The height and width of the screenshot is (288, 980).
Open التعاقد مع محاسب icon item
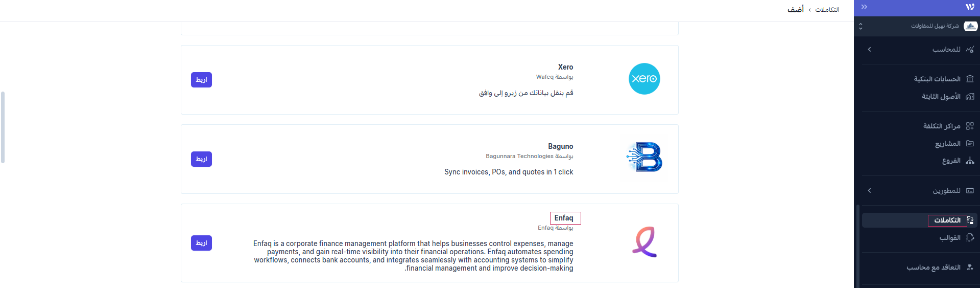970,267
